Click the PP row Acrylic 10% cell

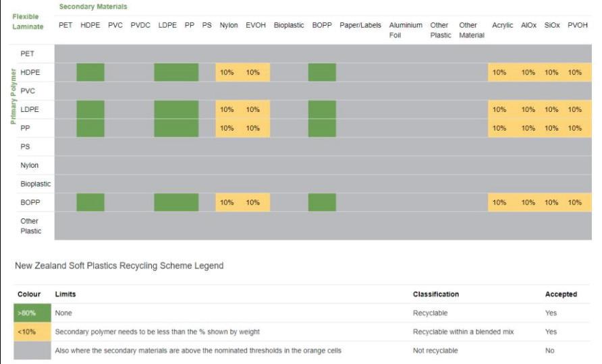tap(499, 128)
